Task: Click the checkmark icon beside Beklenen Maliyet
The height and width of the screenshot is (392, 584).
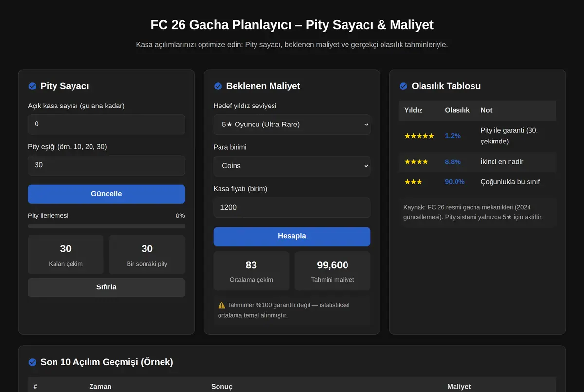Action: click(x=218, y=86)
